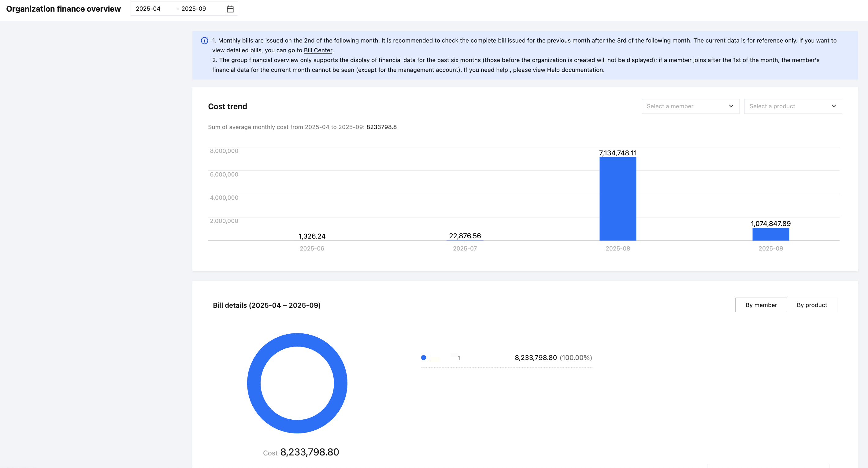This screenshot has width=868, height=468.
Task: Open the calendar date range picker icon
Action: click(x=230, y=9)
